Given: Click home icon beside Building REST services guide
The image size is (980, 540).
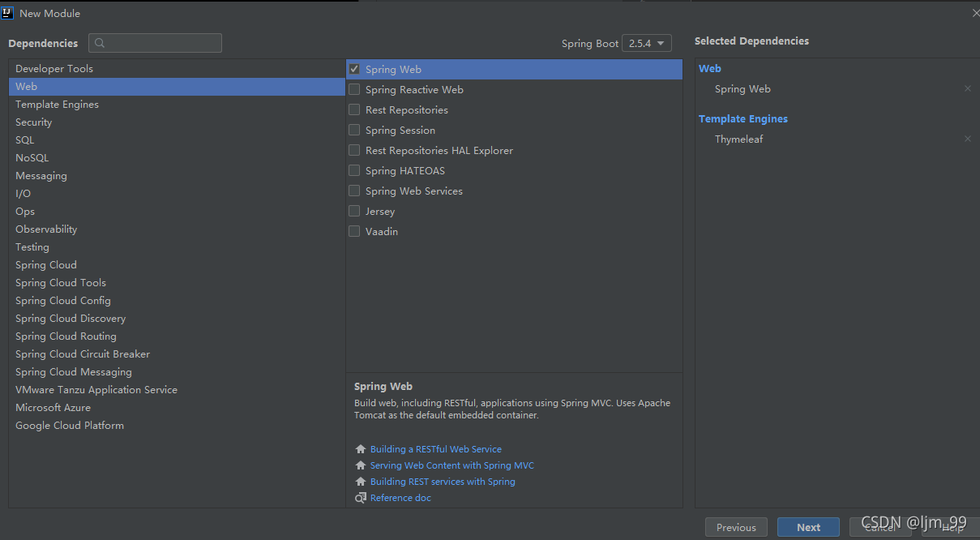Looking at the screenshot, I should coord(361,482).
